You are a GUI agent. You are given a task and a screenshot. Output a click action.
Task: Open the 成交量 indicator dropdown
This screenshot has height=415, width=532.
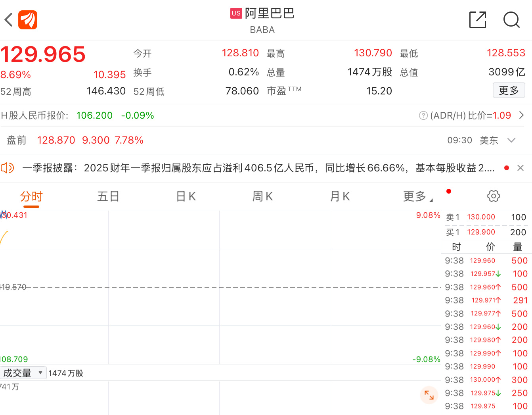click(x=23, y=373)
